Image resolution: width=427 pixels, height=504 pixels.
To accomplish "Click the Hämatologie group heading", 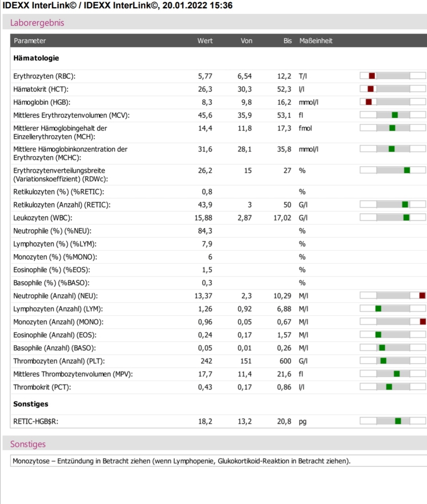I will (36, 58).
